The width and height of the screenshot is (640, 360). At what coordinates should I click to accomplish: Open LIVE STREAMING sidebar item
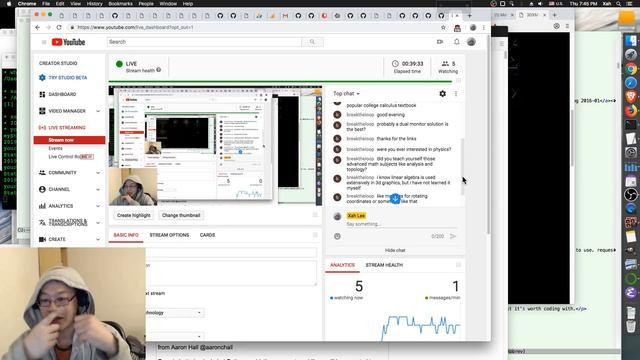click(x=67, y=128)
